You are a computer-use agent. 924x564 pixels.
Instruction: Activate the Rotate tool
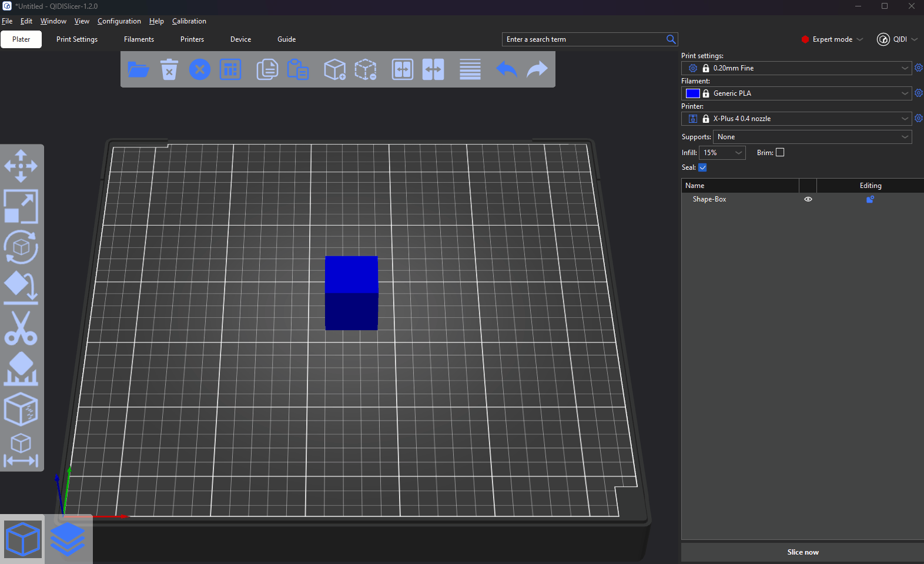(x=21, y=247)
